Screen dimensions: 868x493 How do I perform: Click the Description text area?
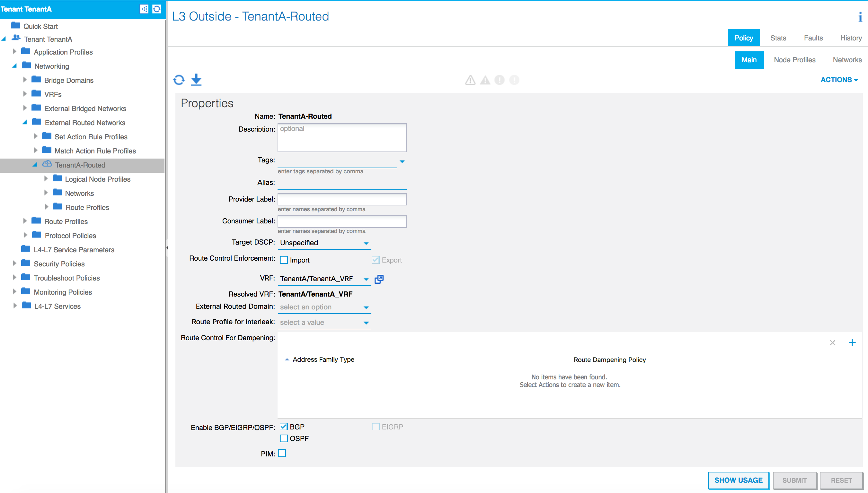342,137
